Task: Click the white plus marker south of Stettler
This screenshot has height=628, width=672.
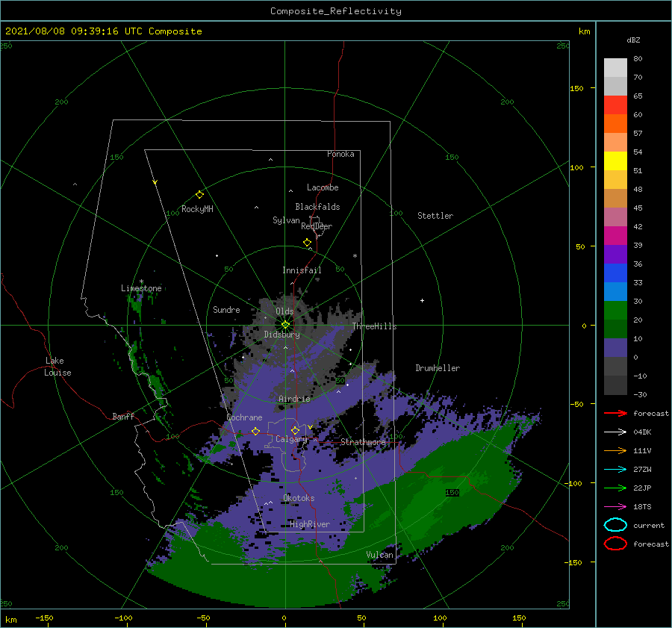Action: 422,300
